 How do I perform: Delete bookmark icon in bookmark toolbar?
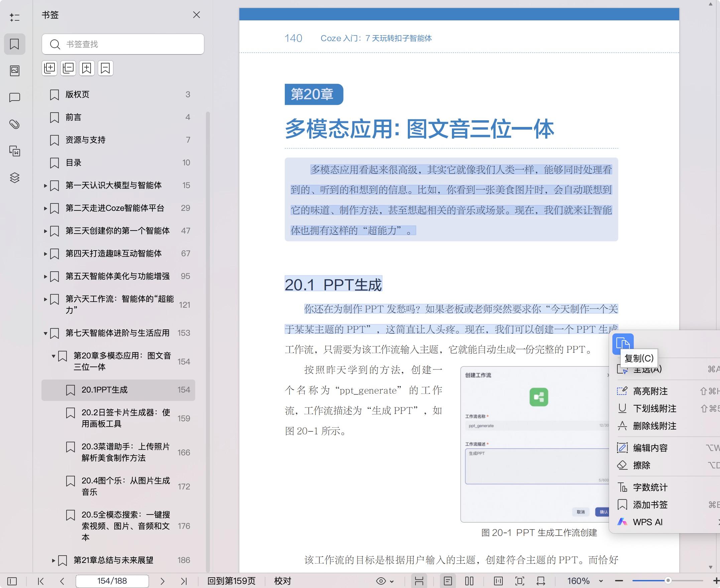click(105, 68)
